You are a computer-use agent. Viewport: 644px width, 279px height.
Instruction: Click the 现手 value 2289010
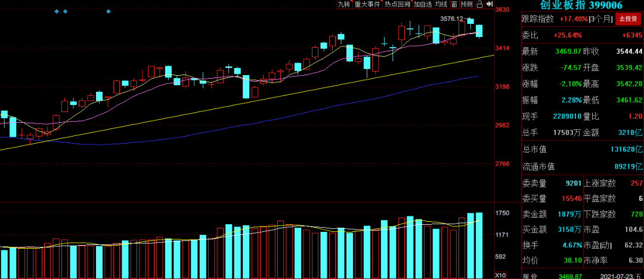tap(567, 116)
